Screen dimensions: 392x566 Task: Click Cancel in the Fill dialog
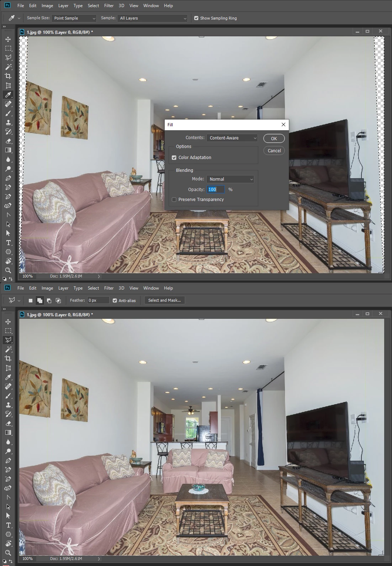[274, 151]
